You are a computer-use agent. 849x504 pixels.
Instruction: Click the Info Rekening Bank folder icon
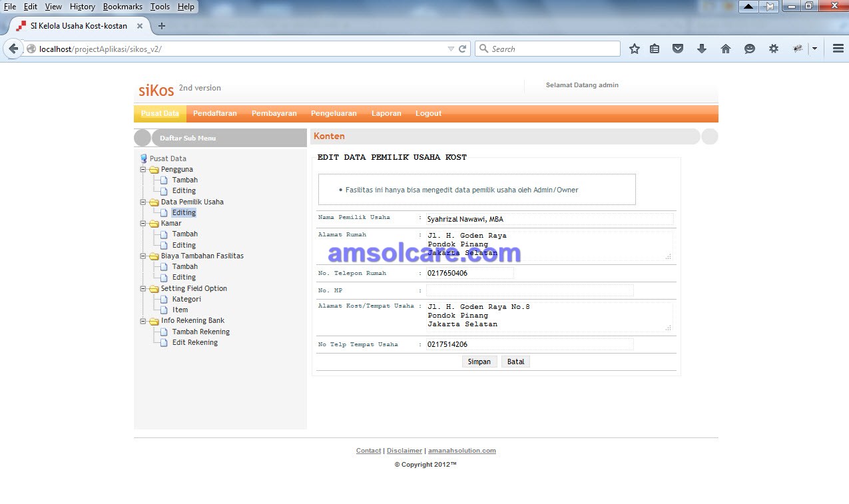[x=154, y=321]
